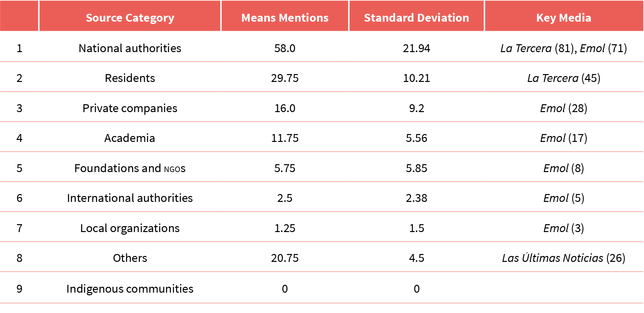Image resolution: width=644 pixels, height=313 pixels.
Task: Click the Means Mentions column header
Action: [285, 18]
